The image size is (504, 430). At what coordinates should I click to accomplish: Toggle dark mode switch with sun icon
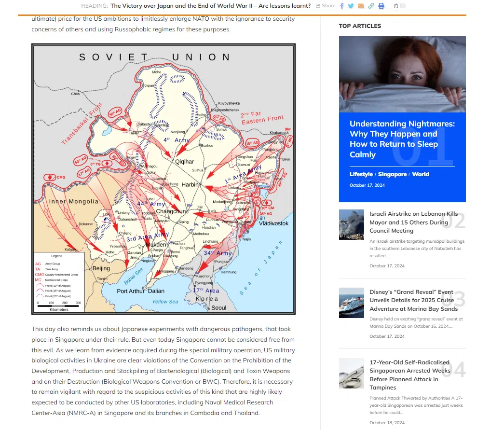tap(400, 6)
